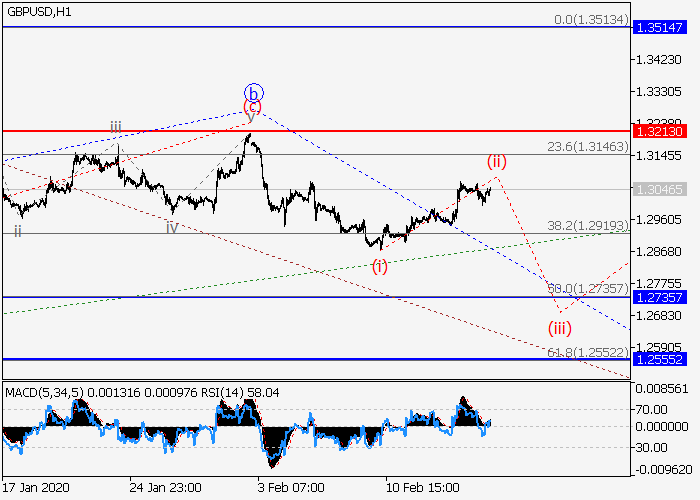The height and width of the screenshot is (500, 700).
Task: Click the circled blue b wave label
Action: [x=254, y=91]
